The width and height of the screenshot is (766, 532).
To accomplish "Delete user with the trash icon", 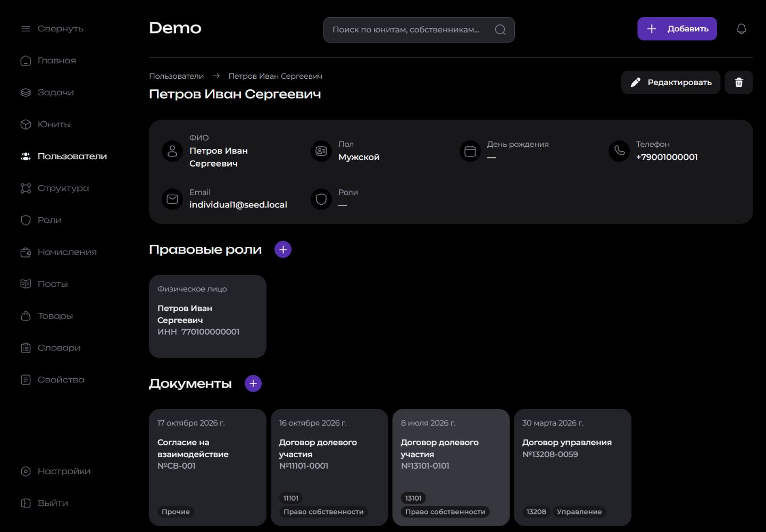I will coord(739,82).
